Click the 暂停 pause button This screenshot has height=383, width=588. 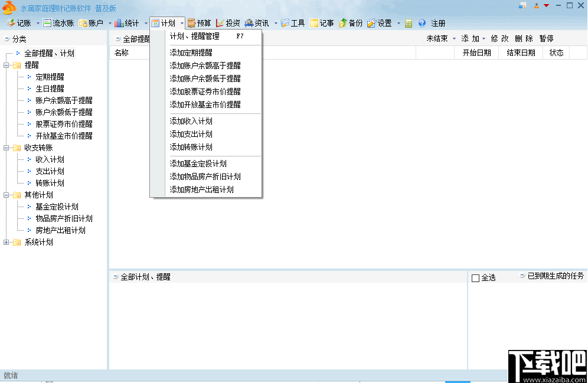click(x=546, y=38)
